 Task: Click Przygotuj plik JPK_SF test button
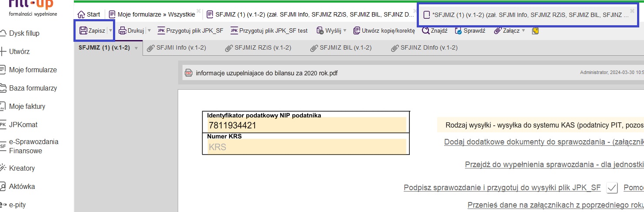tap(269, 30)
